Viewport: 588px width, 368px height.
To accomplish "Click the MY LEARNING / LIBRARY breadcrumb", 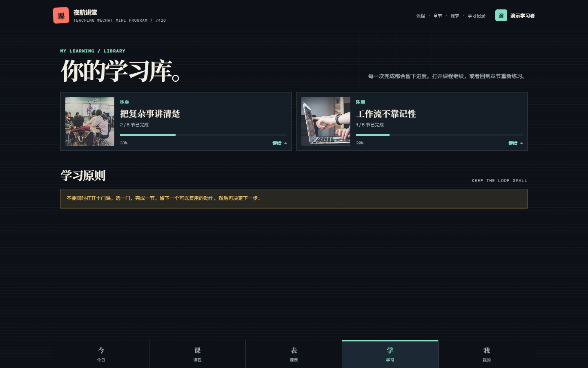I will [93, 51].
